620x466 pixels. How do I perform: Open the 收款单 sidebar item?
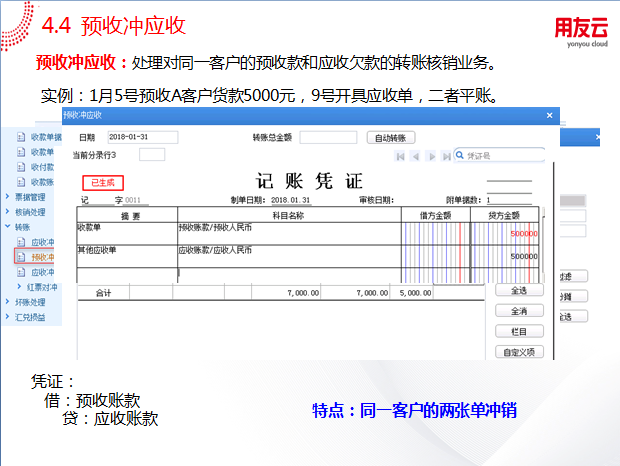point(42,152)
